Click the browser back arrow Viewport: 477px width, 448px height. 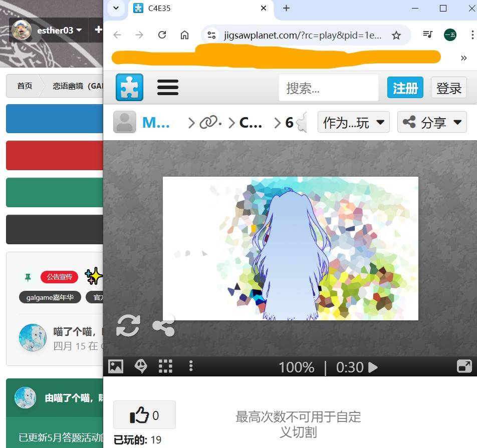tap(117, 35)
